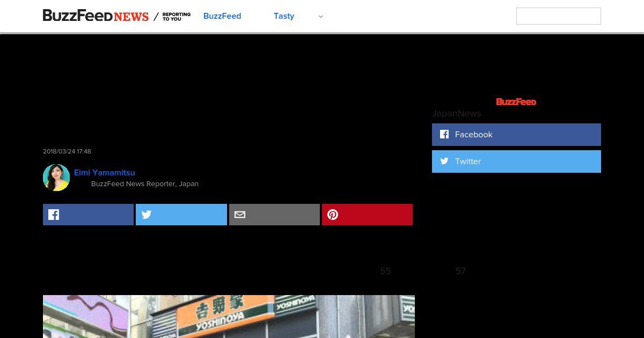Focus the header search box
Screen dimensions: 644x338
[x=558, y=16]
